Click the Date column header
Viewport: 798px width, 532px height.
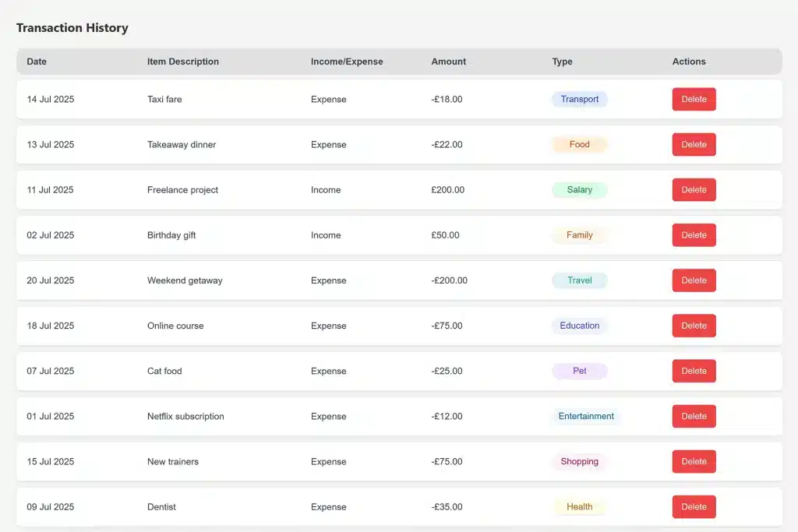(x=36, y=62)
